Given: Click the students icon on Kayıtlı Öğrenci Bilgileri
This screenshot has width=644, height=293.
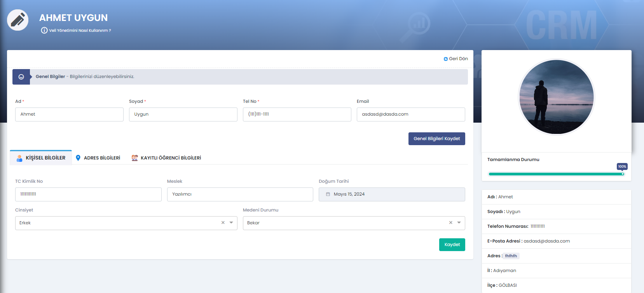Looking at the screenshot, I should [x=134, y=158].
